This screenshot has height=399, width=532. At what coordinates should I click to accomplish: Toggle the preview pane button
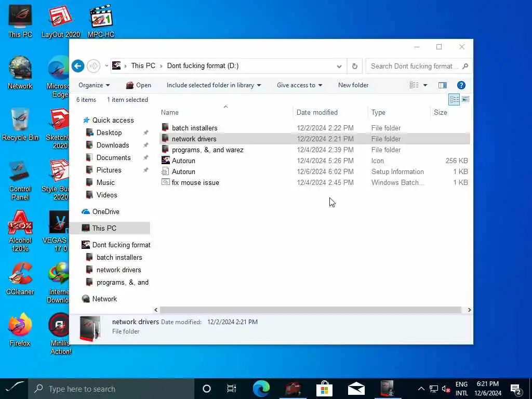pyautogui.click(x=442, y=85)
